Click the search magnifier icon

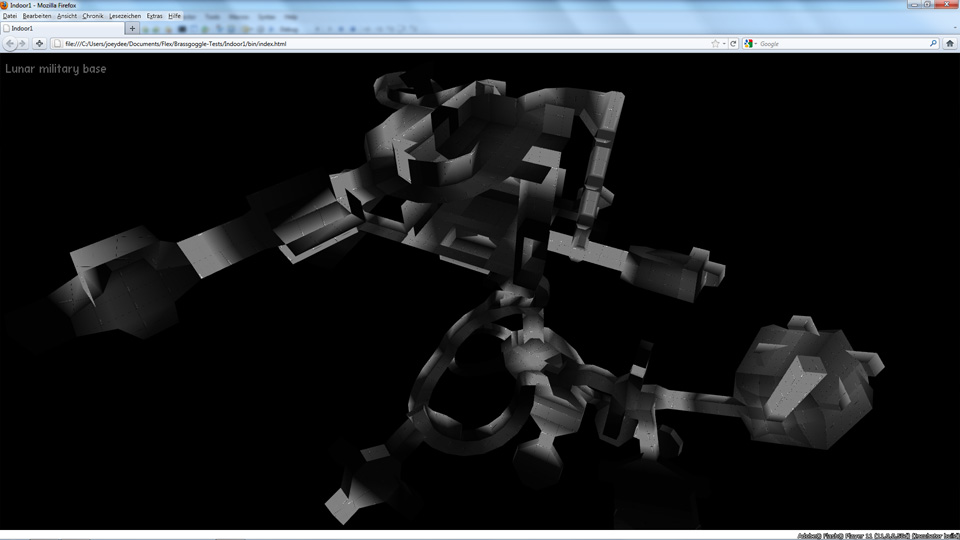(x=933, y=44)
